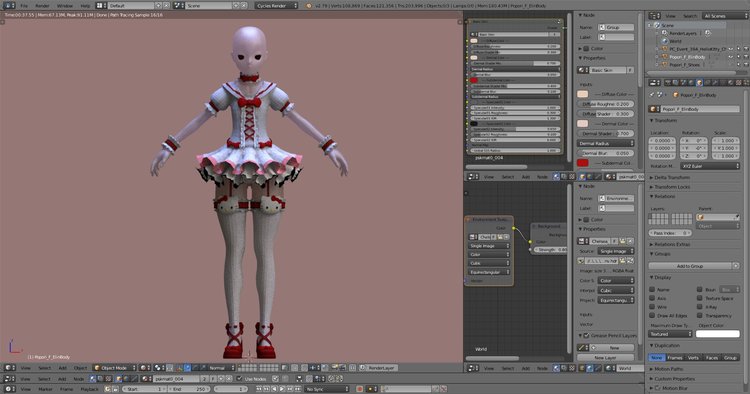The width and height of the screenshot is (750, 394).
Task: Select the Verts duplication button
Action: click(x=693, y=358)
